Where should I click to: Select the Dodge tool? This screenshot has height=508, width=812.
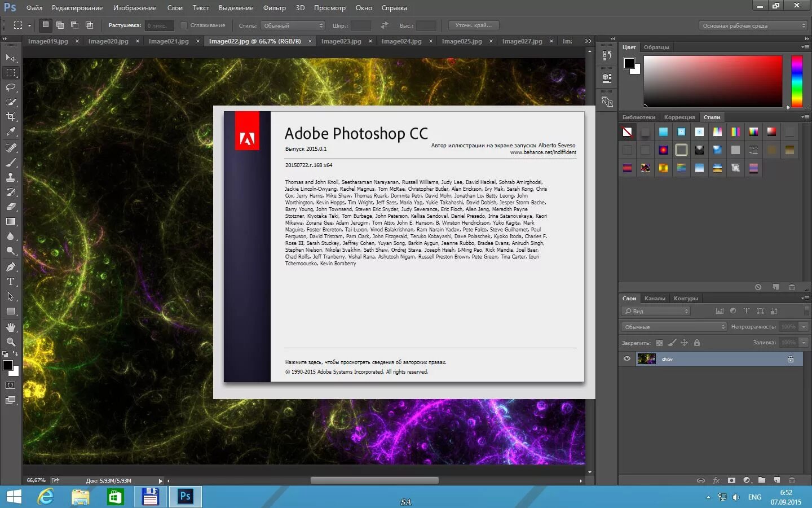point(11,251)
